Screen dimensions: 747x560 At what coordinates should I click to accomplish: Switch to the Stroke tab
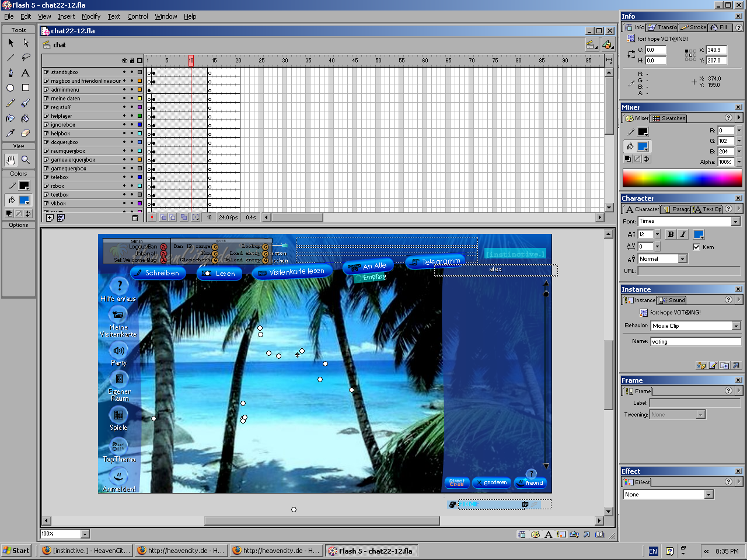tap(693, 27)
